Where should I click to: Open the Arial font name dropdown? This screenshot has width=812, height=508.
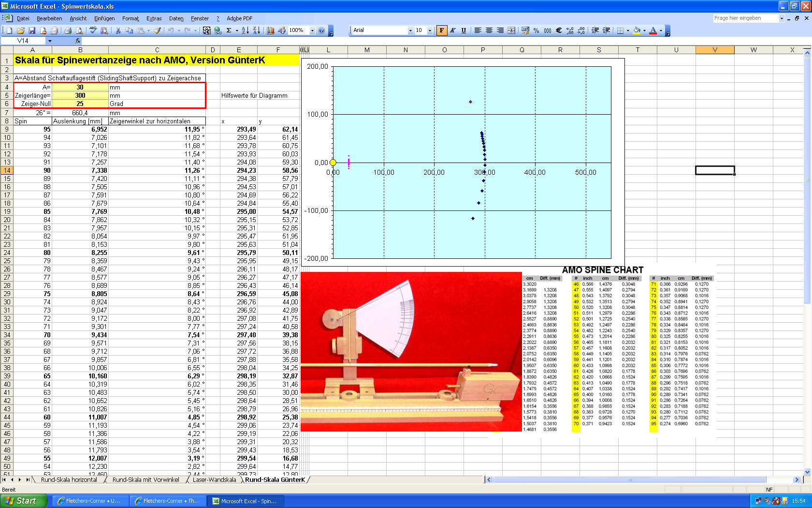[x=410, y=30]
